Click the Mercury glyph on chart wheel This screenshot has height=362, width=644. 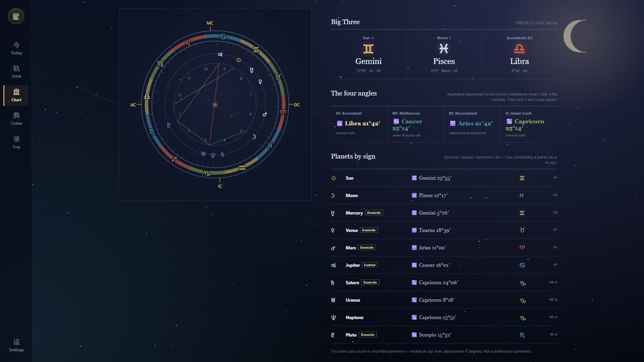point(252,70)
